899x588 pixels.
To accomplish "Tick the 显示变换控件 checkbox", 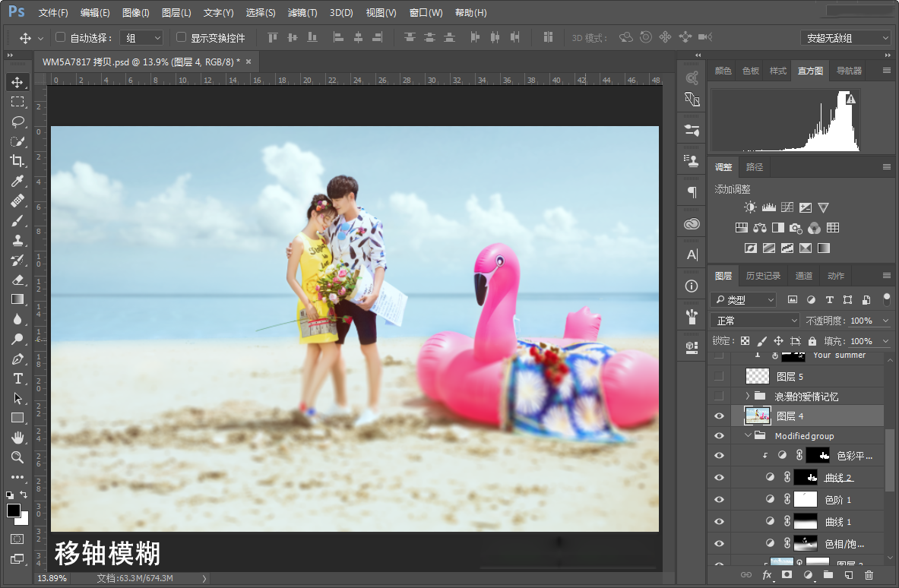I will pos(181,37).
